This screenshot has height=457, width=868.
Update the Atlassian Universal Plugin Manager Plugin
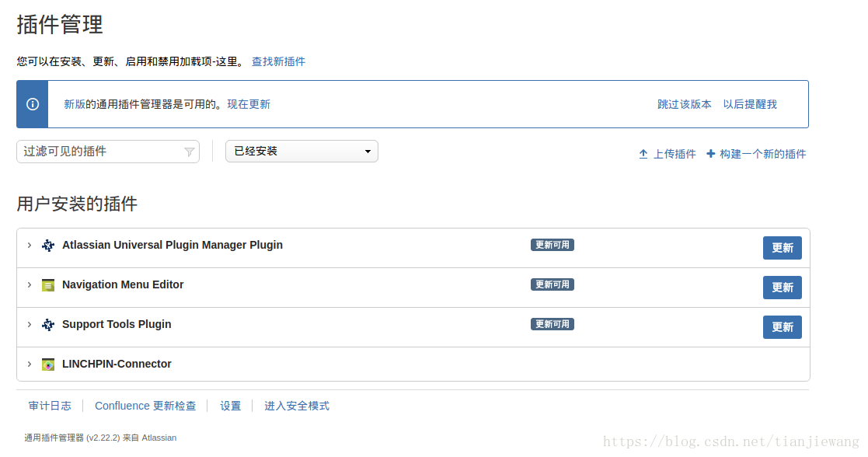click(783, 248)
